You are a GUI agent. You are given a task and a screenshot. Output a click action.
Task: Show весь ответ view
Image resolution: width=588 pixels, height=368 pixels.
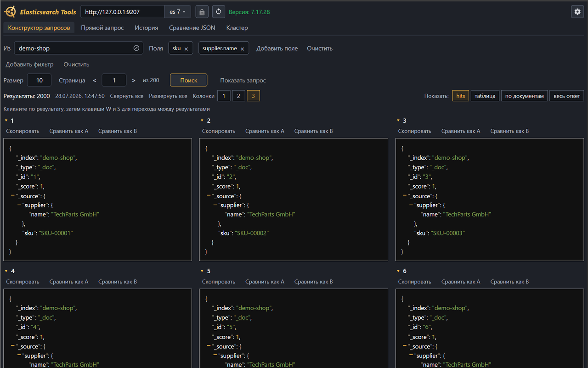click(566, 96)
